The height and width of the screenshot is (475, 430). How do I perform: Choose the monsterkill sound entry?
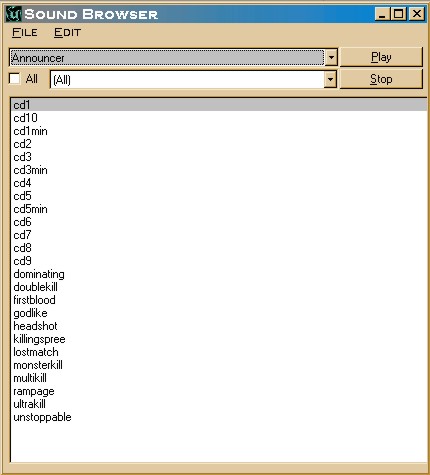(x=38, y=365)
